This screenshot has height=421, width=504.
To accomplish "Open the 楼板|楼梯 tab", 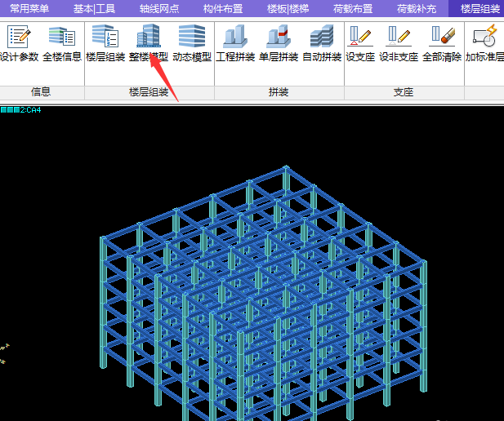I will tap(288, 9).
